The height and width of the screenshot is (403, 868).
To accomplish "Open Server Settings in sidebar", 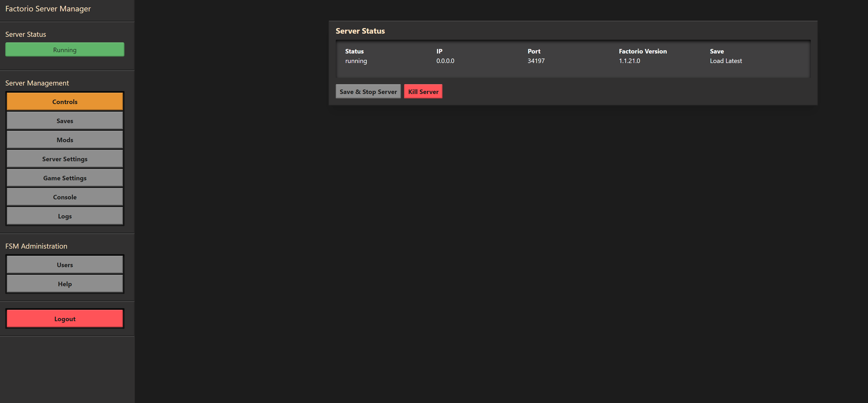I will click(65, 159).
